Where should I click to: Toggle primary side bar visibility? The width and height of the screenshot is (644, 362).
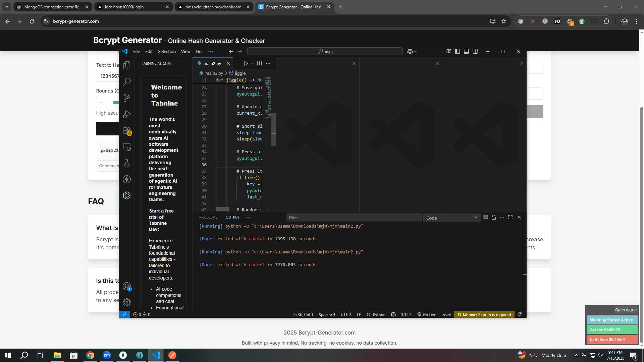[x=458, y=51]
